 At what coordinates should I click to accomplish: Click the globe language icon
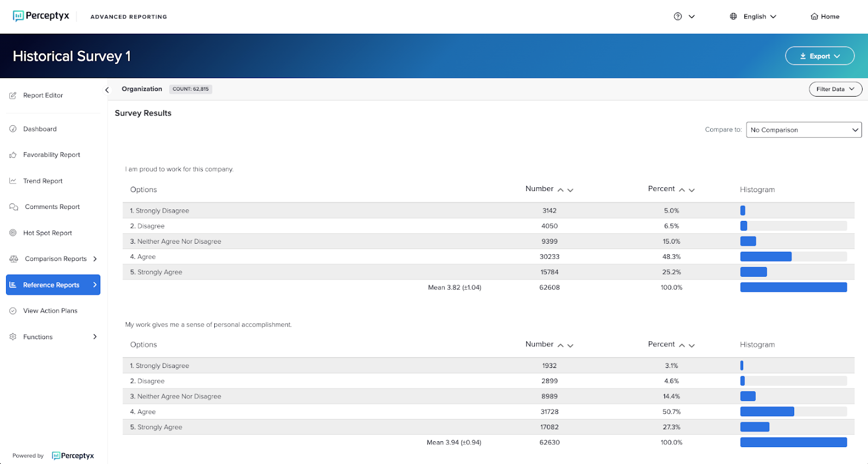point(733,16)
